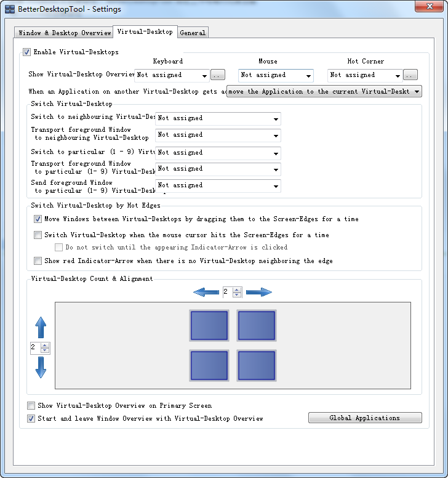Viewport: 448px width, 478px height.
Task: Increase the vertical desktop count spinner
Action: [x=45, y=346]
